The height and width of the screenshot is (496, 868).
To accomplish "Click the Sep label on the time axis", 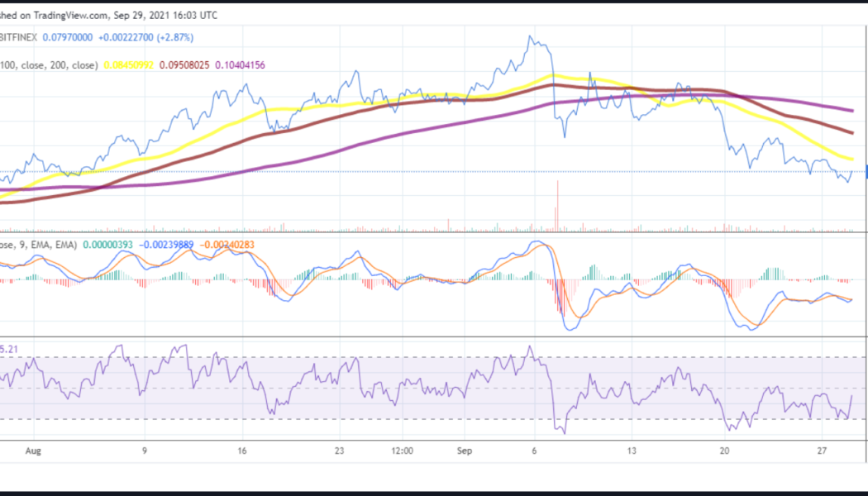I will tap(464, 451).
